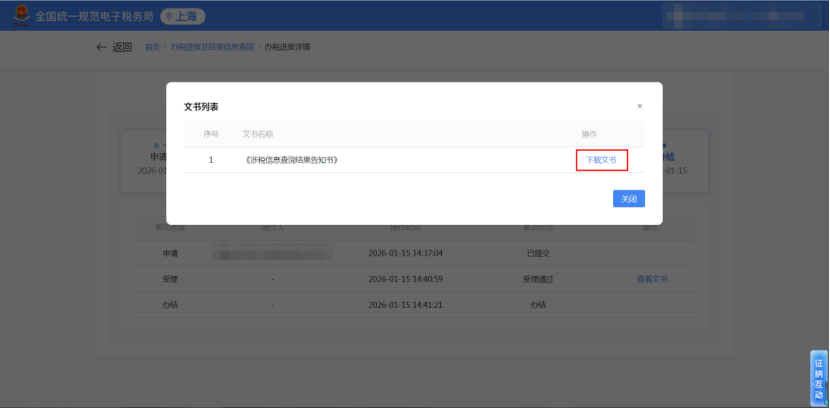Click the 全国统一规范电子税务局 site title
This screenshot has width=830, height=409.
pyautogui.click(x=93, y=17)
